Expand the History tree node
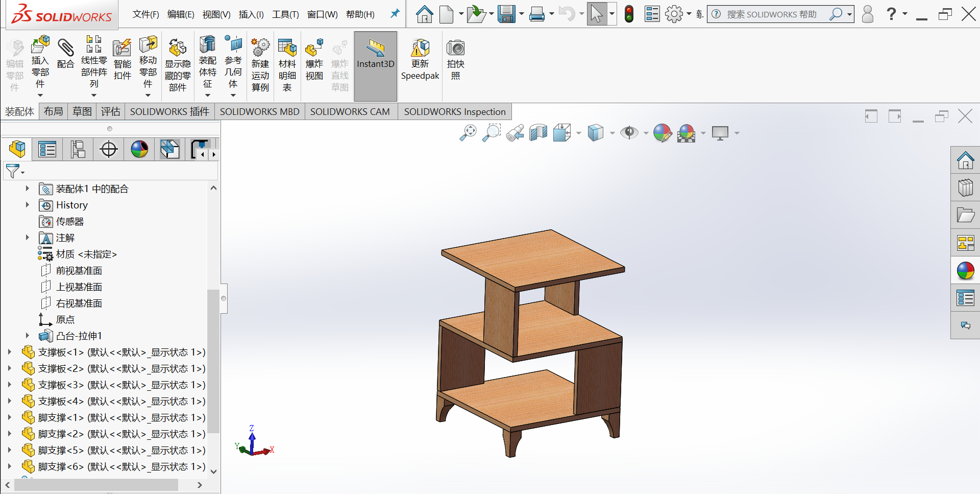The width and height of the screenshot is (980, 494). tap(28, 205)
